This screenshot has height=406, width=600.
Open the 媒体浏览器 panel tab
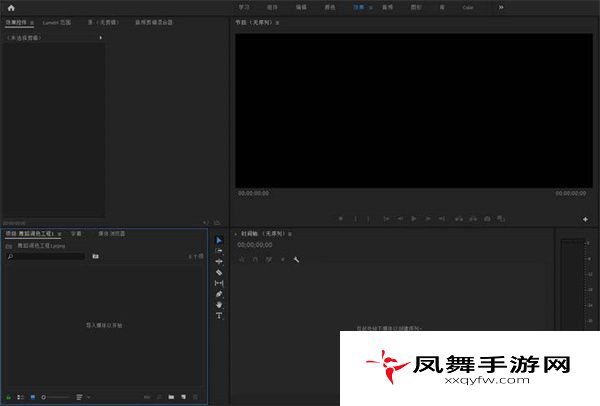(x=111, y=233)
